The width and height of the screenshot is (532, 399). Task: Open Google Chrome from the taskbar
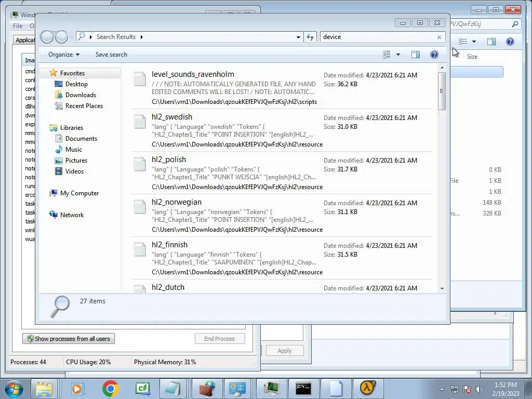pos(110,389)
